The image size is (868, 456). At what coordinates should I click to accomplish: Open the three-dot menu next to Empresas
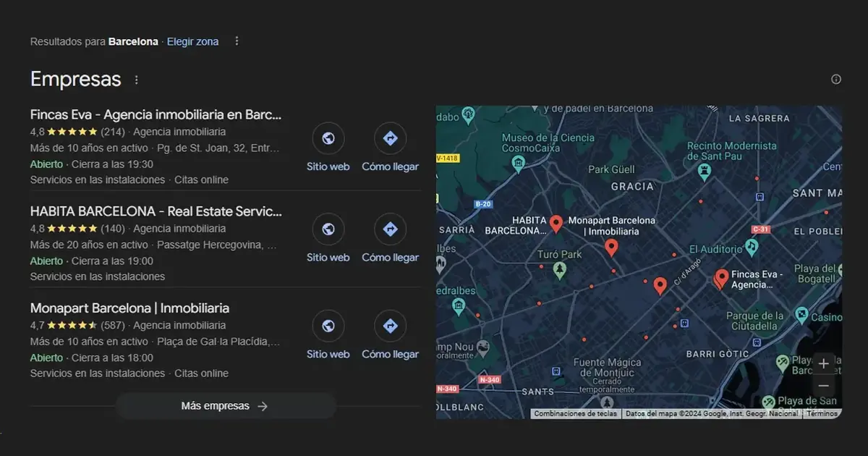point(136,80)
